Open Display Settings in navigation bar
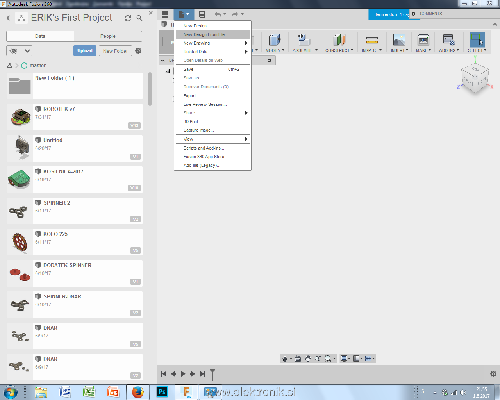 (344, 359)
